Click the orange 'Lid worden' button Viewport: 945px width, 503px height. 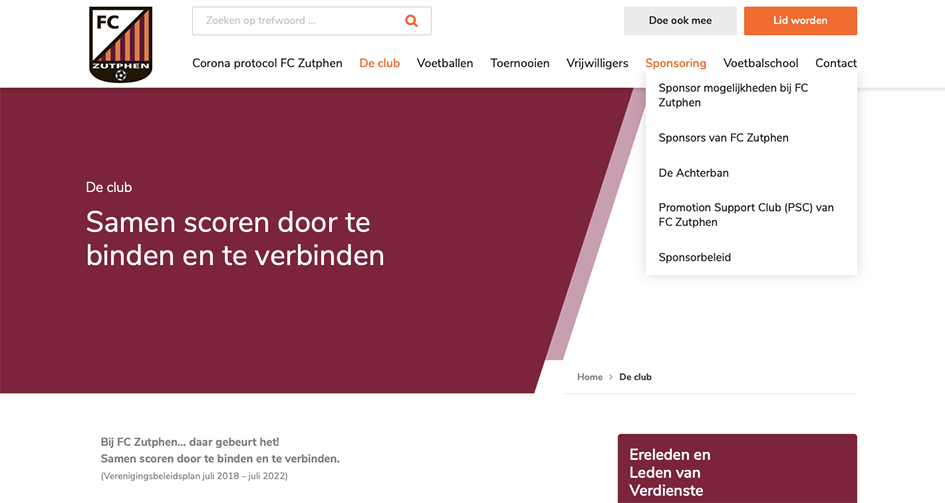point(800,21)
